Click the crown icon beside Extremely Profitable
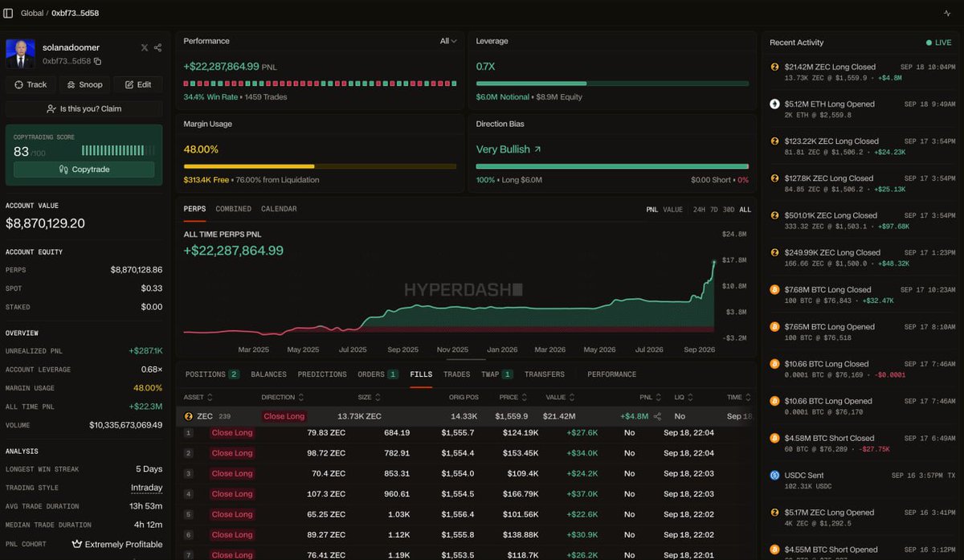The image size is (964, 560). 77,544
